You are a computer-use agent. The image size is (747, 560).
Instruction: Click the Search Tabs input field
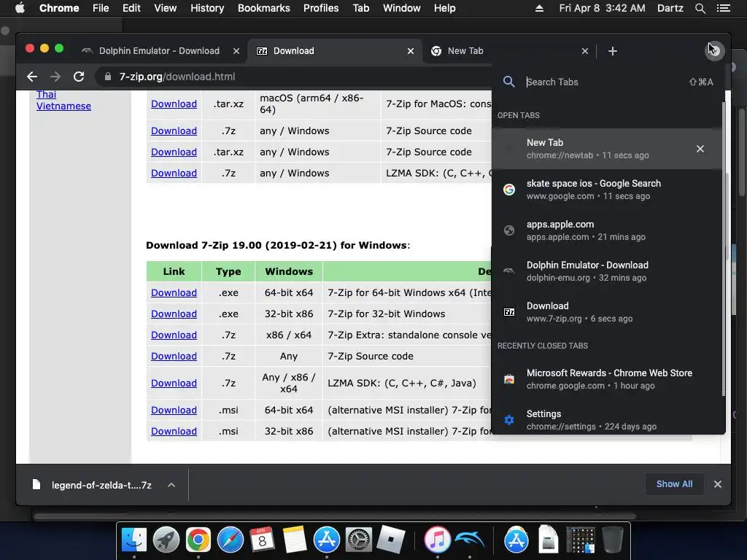pyautogui.click(x=605, y=82)
